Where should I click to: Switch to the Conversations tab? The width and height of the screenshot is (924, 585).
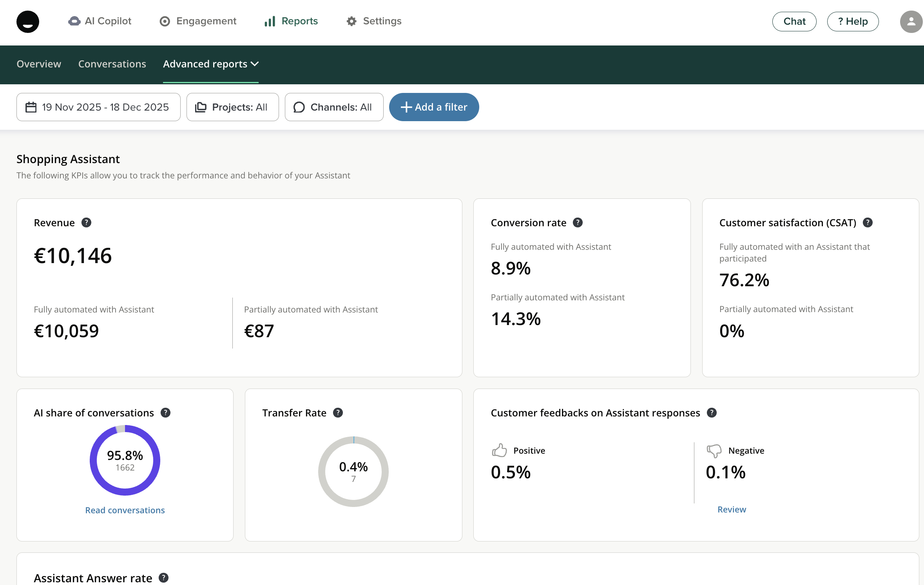click(x=112, y=64)
